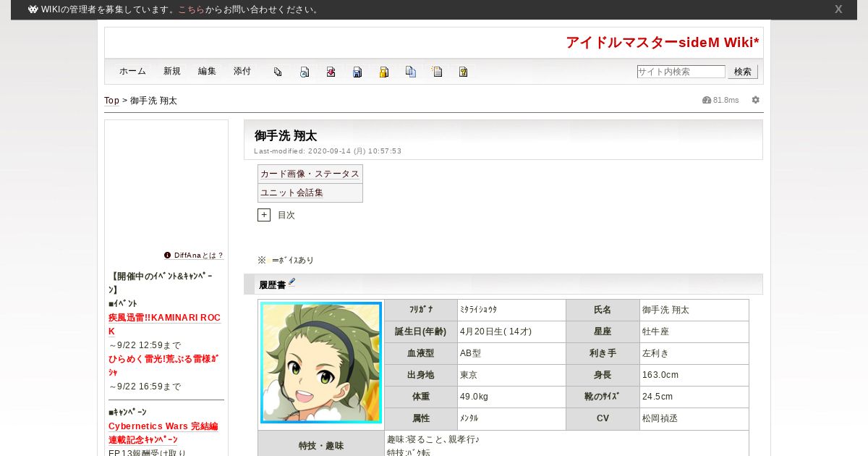Click the floppy disk save icon
The image size is (868, 456).
[x=357, y=72]
